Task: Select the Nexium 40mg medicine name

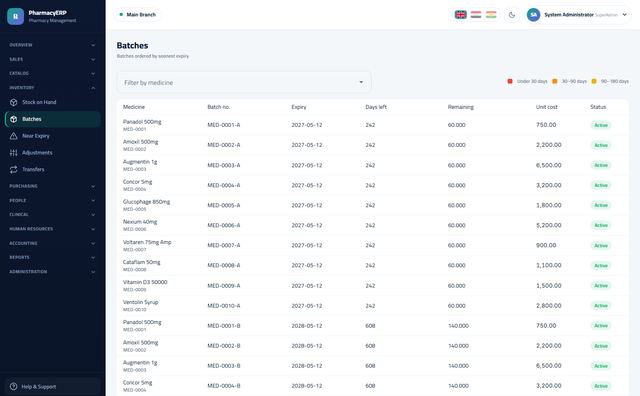Action: pyautogui.click(x=140, y=222)
